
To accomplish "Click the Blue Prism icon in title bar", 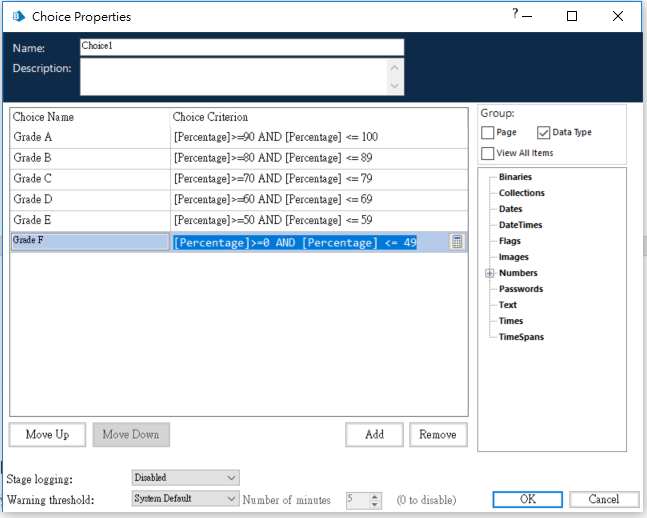I will coord(18,17).
